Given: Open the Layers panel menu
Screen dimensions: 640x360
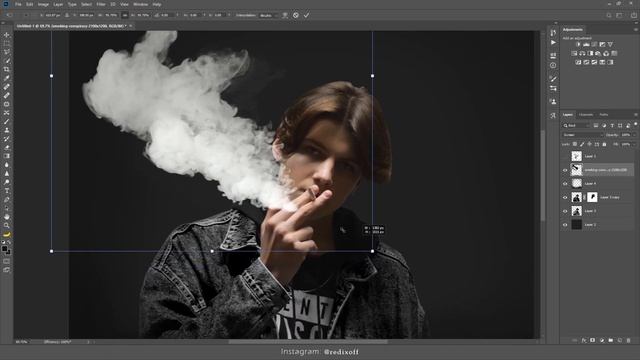Looking at the screenshot, I should pyautogui.click(x=636, y=115).
